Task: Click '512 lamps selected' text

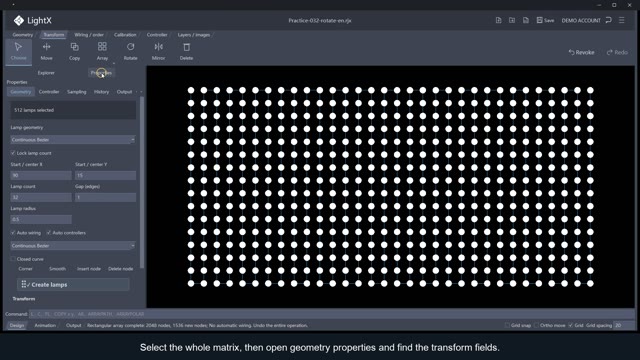Action: tap(34, 110)
